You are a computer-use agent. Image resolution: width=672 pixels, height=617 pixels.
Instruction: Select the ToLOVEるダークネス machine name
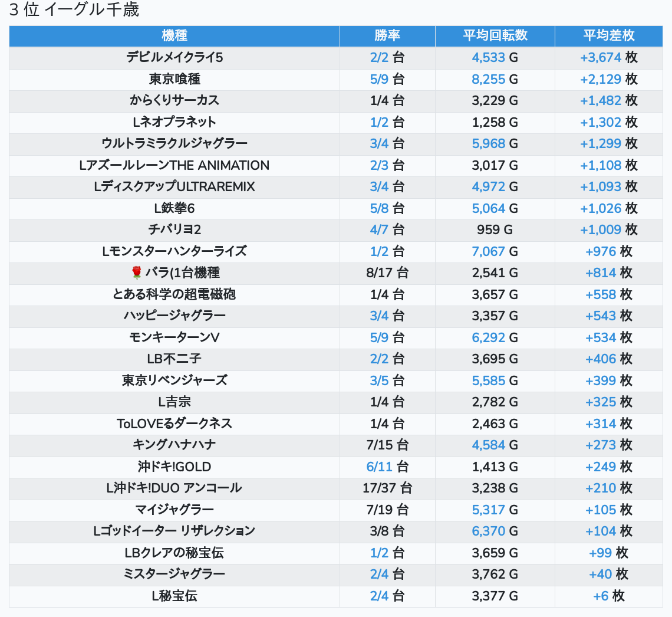click(x=174, y=424)
